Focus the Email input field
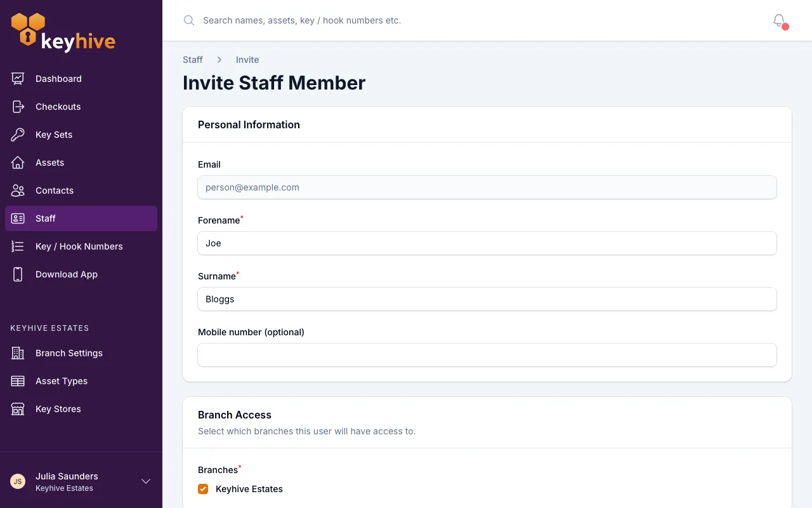Screen dimensions: 812x508 point(487,187)
